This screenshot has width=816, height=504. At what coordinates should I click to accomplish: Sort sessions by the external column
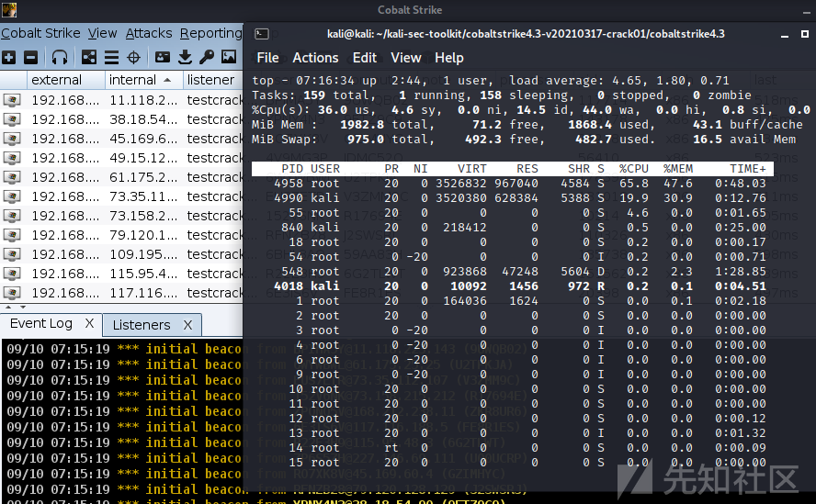[65, 80]
